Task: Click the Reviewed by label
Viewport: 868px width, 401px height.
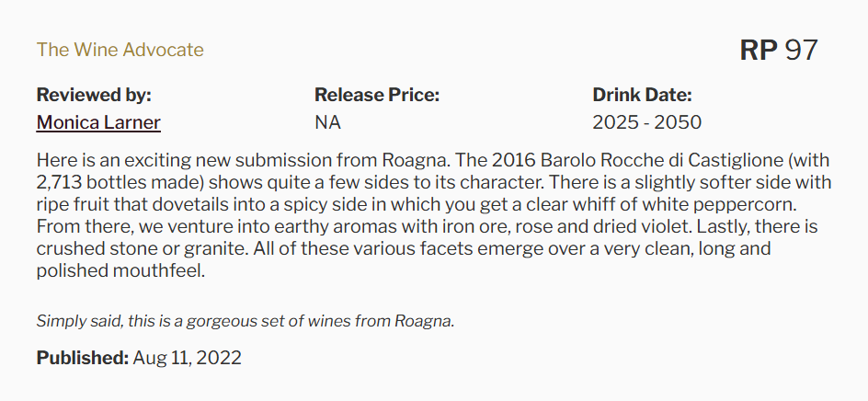Action: 94,95
